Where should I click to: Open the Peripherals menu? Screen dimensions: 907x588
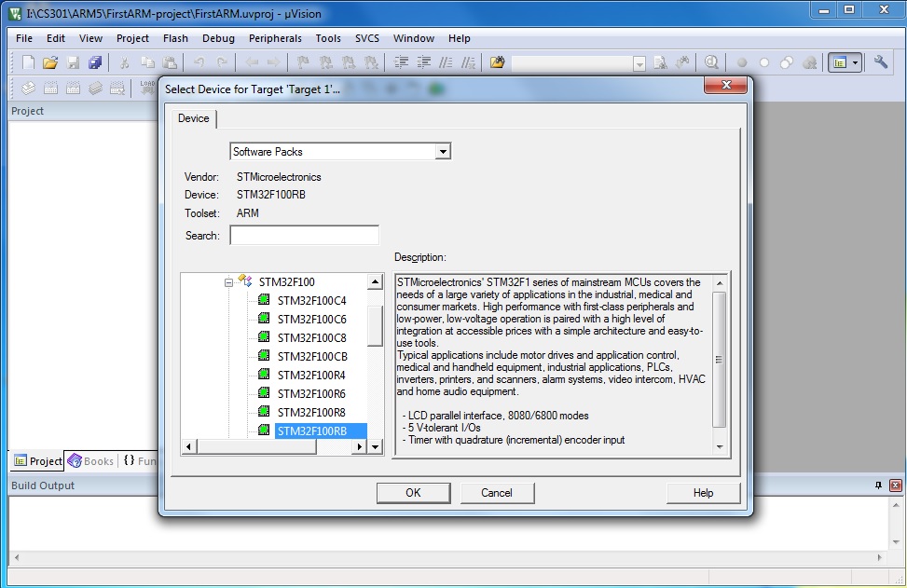click(275, 38)
